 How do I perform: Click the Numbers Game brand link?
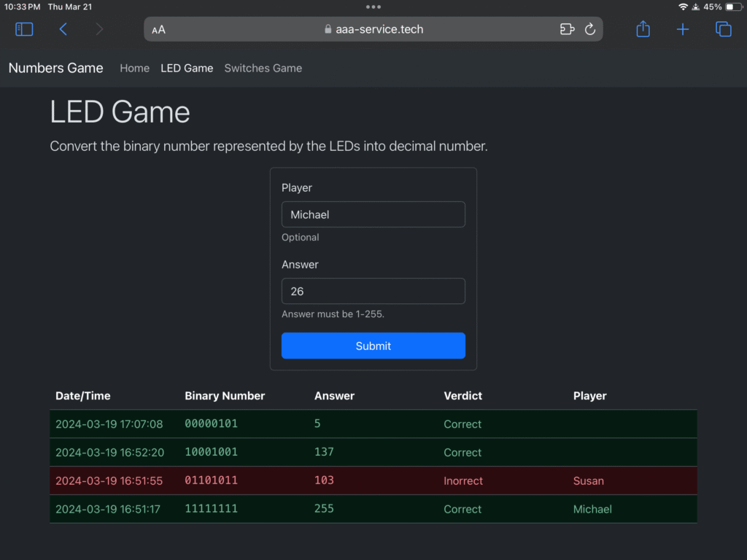[x=55, y=68]
